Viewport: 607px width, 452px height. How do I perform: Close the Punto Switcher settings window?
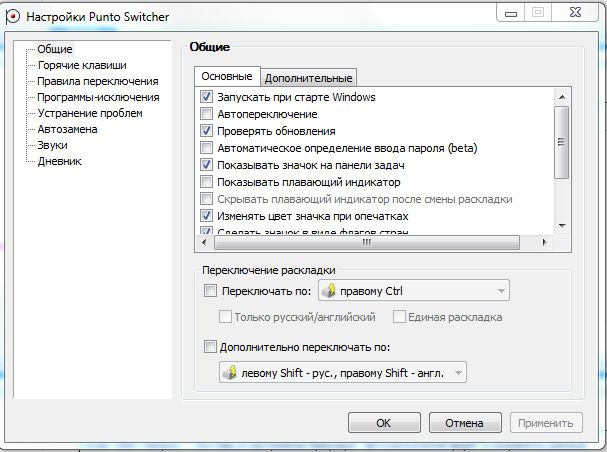pyautogui.click(x=576, y=13)
